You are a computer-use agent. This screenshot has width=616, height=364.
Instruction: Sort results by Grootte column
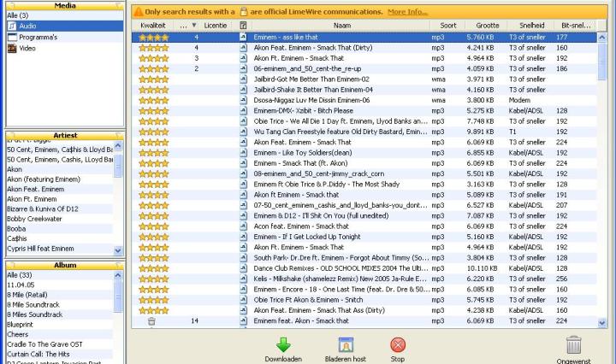(x=486, y=26)
